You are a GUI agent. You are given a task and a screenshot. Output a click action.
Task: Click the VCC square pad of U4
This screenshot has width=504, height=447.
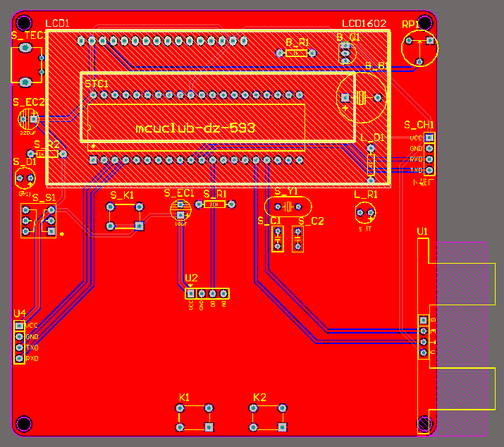(x=19, y=326)
